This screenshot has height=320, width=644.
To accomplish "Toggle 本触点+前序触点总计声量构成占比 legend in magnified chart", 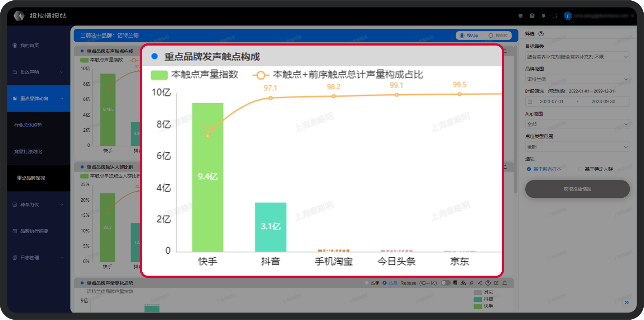I will coord(338,75).
